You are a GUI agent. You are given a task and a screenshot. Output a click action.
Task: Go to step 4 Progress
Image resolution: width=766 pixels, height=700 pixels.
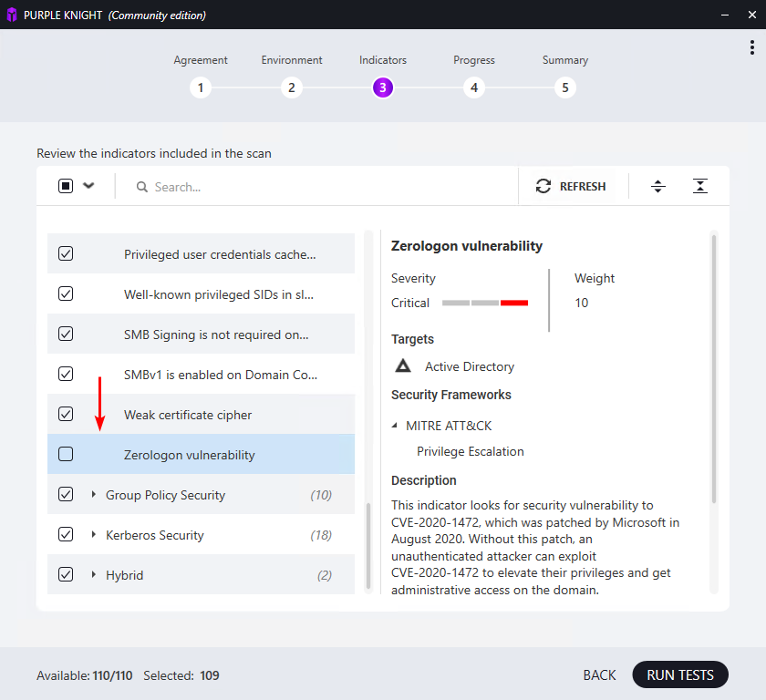(x=473, y=88)
